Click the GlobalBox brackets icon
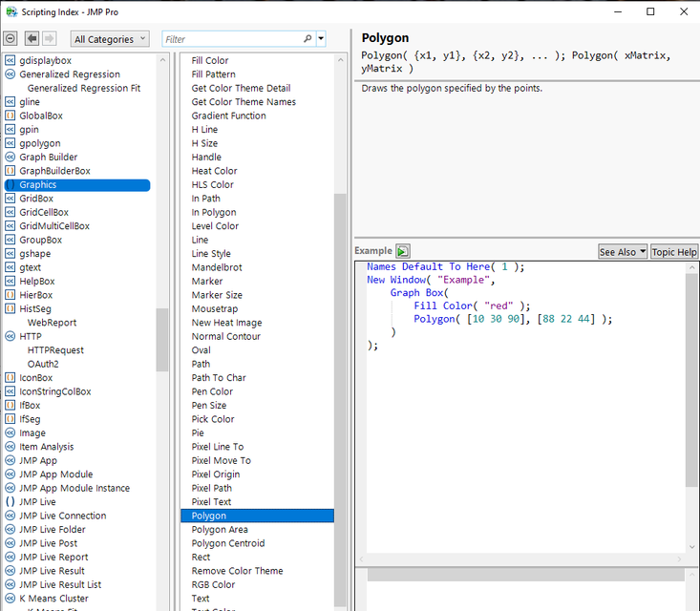Image resolution: width=700 pixels, height=611 pixels. (x=10, y=116)
